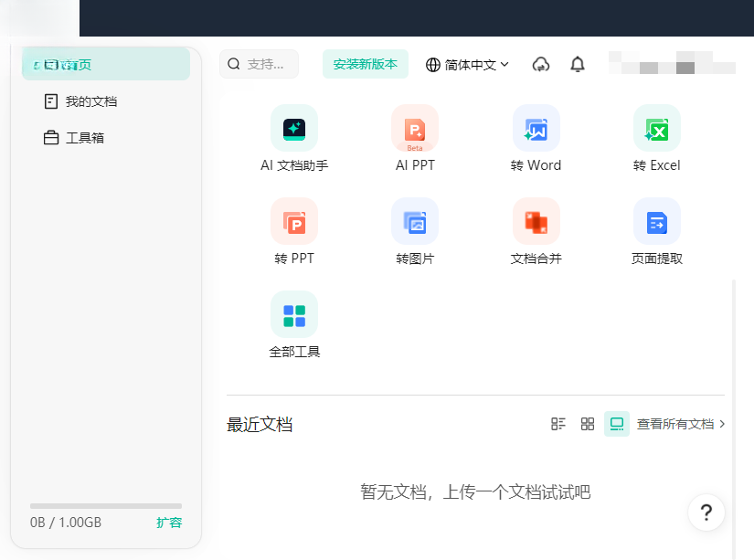Viewport: 754px width, 560px height.
Task: Go to 首页 in the sidebar
Action: pos(106,65)
